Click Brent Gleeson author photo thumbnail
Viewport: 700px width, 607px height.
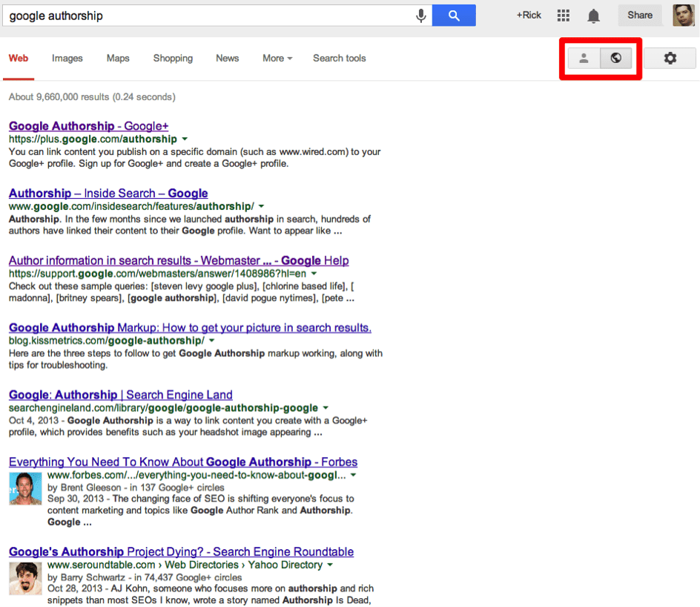tap(25, 488)
